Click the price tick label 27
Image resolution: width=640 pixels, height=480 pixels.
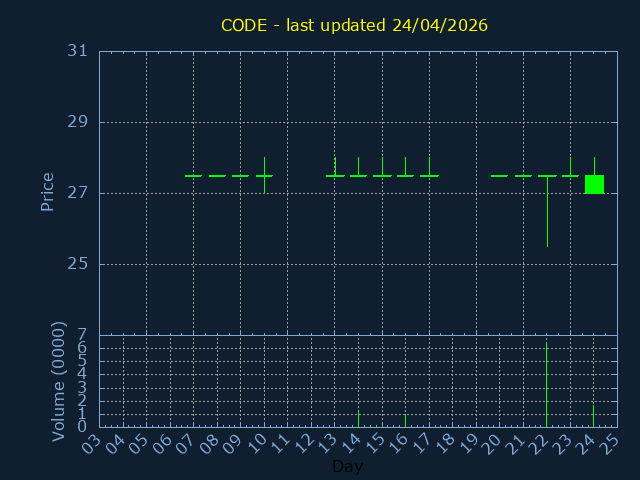[78, 193]
